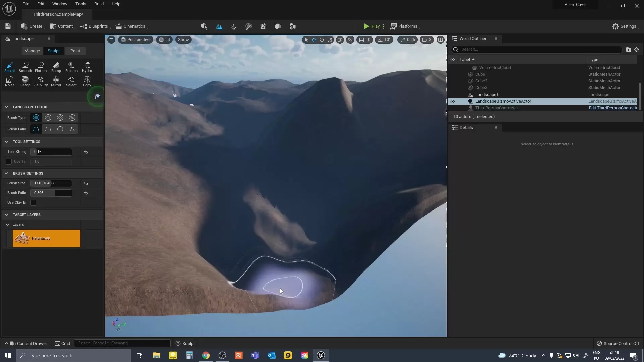The height and width of the screenshot is (362, 644).
Task: Select the Smooth sculpt tool
Action: click(25, 67)
